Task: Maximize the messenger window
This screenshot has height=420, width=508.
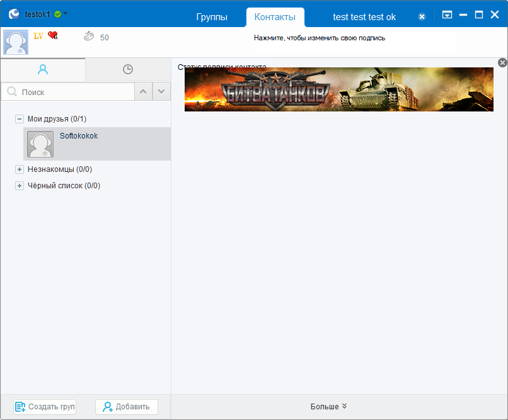Action: click(479, 14)
